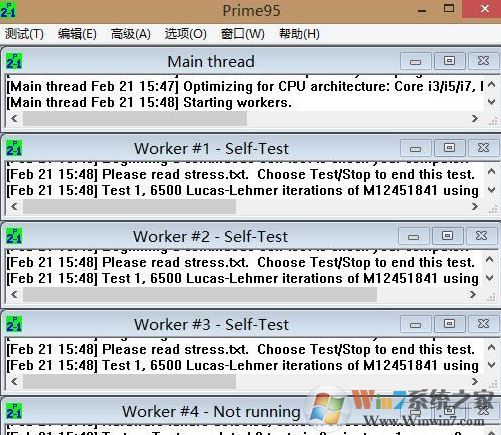The image size is (501, 435).
Task: Click Main thread 'Starting workers.' log line
Action: (149, 102)
